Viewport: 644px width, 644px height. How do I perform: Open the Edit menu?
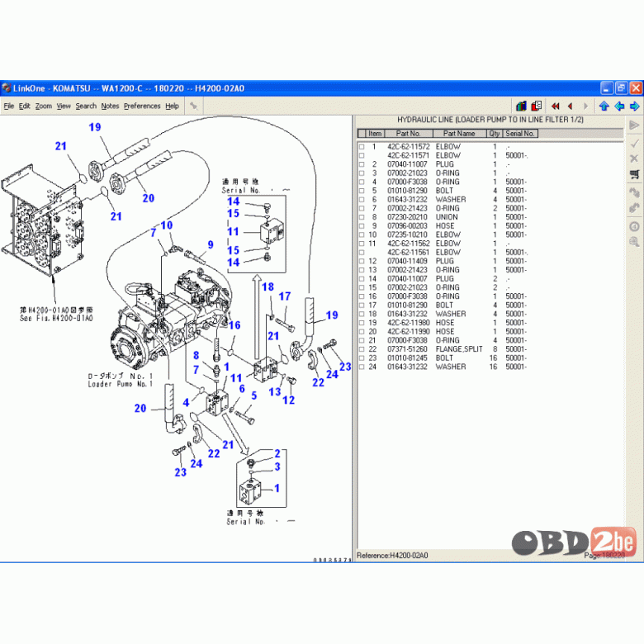[25, 106]
